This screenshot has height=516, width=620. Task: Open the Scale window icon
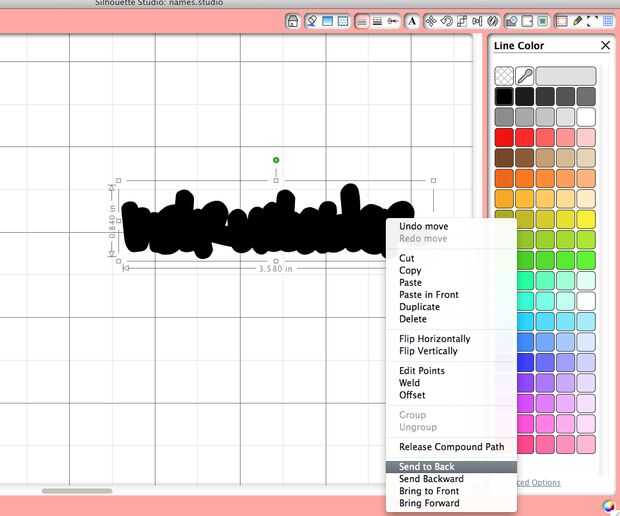click(461, 21)
